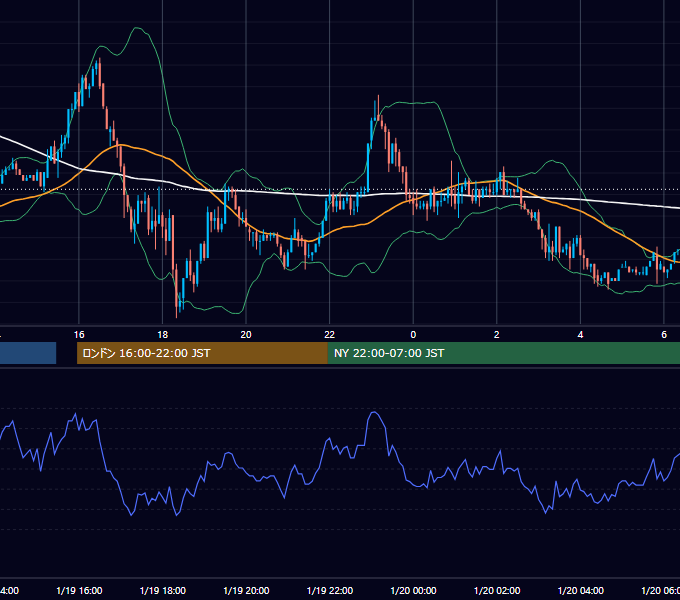This screenshot has height=600, width=680.
Task: Click the 4 hour label on price chart axis
Action: [x=580, y=335]
